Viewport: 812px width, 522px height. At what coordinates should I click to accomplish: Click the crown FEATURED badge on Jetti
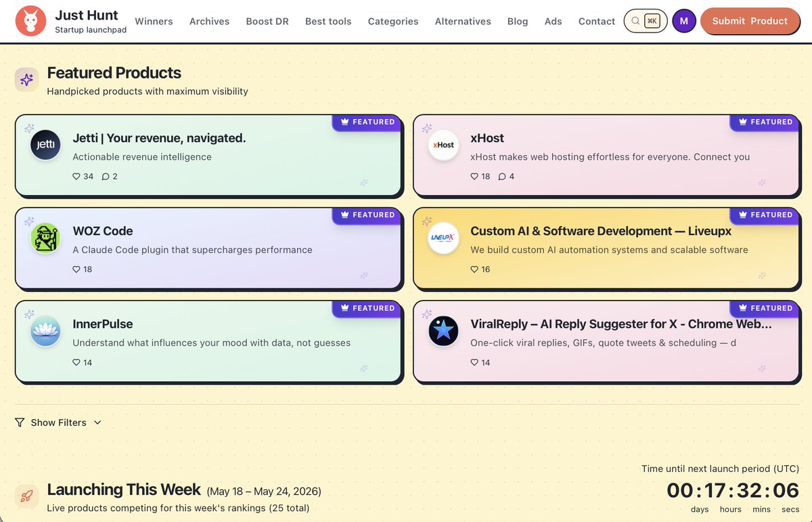tap(367, 122)
